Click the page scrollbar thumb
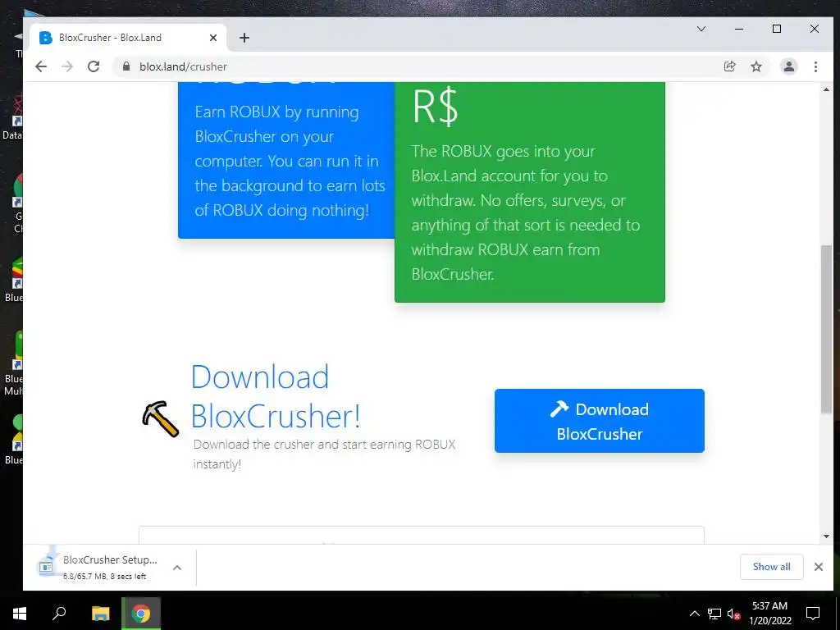The width and height of the screenshot is (840, 630). click(826, 329)
